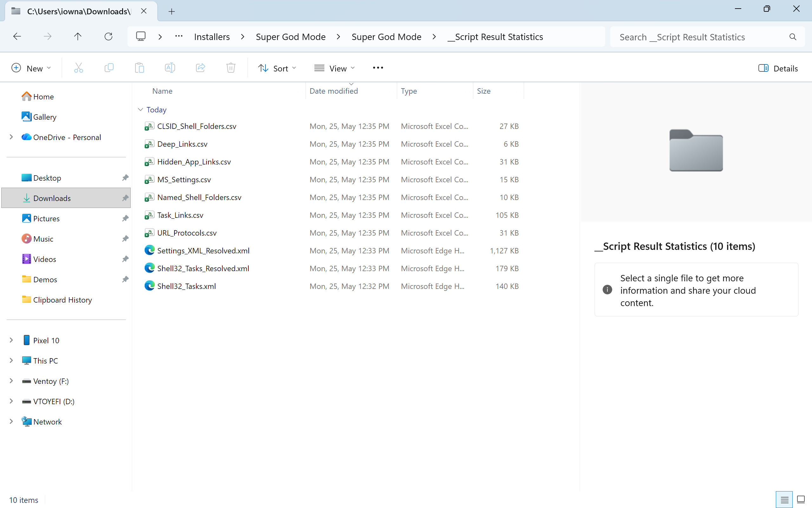
Task: Select the URL_Protocols.csv file
Action: pyautogui.click(x=187, y=233)
